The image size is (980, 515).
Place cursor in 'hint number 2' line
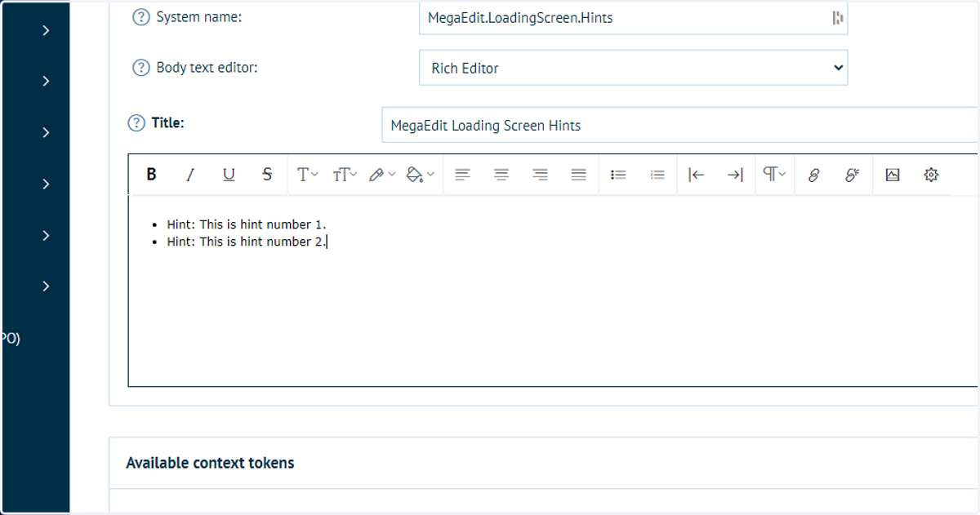point(247,242)
